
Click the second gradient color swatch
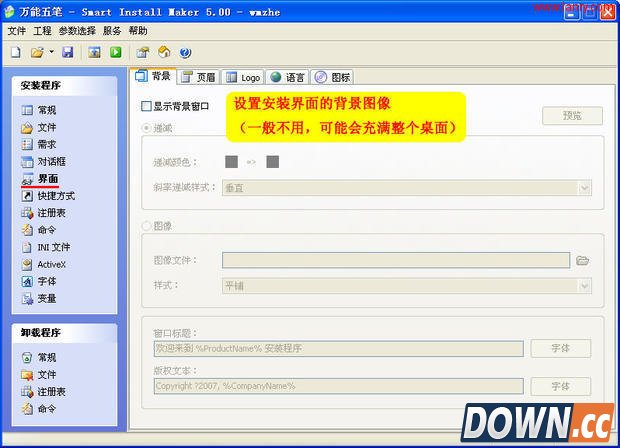(272, 162)
